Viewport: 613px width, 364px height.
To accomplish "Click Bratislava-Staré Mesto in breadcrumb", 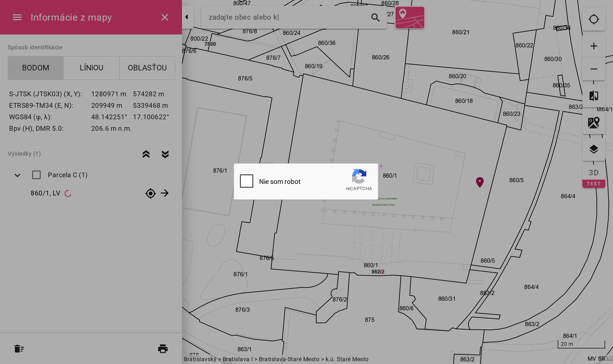I will pyautogui.click(x=289, y=359).
